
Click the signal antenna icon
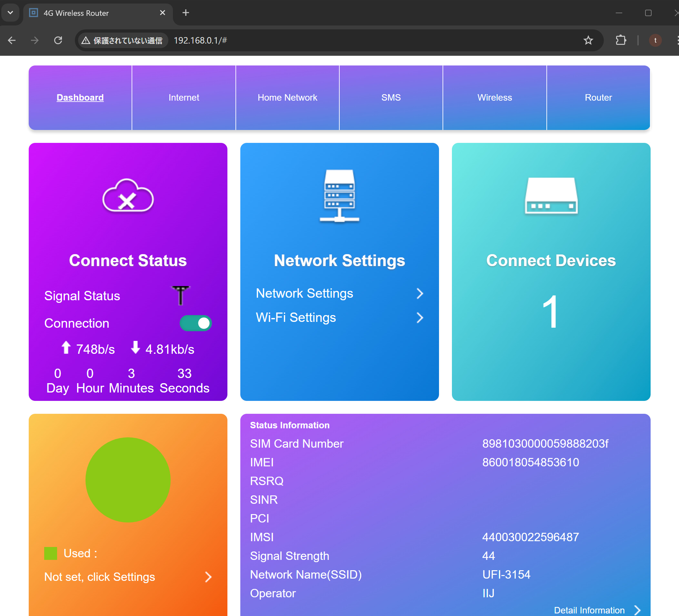[x=181, y=295]
